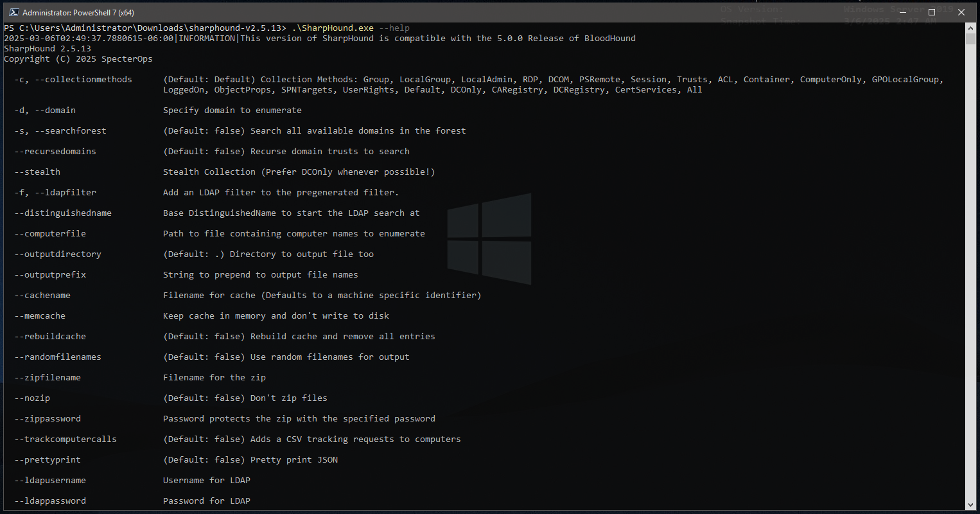Maximize the PowerShell window
980x514 pixels.
coord(931,12)
